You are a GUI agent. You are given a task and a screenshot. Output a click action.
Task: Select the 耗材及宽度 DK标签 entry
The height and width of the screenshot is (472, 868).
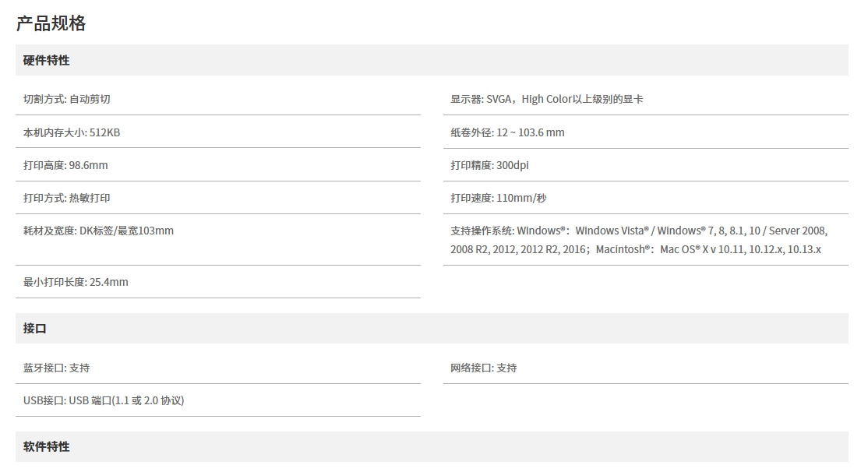tap(98, 231)
